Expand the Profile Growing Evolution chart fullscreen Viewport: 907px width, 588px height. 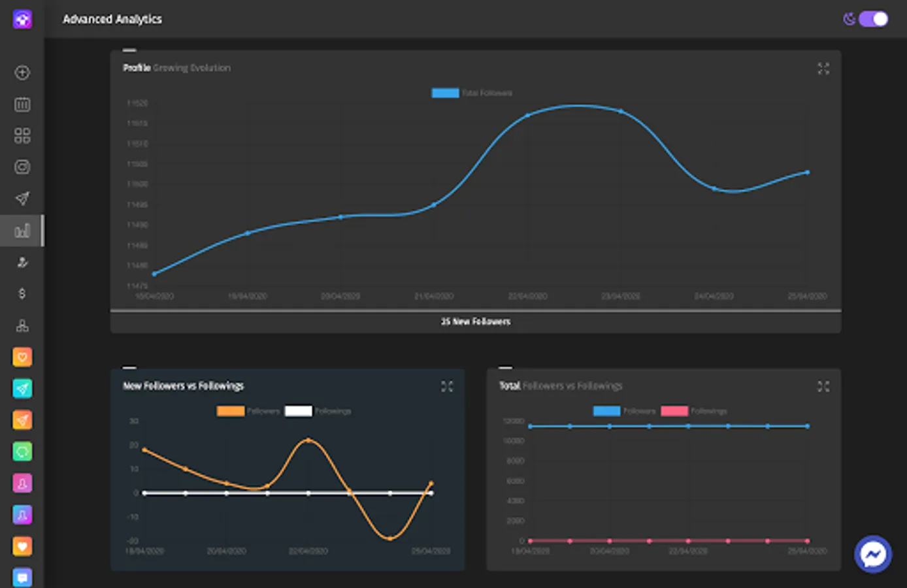coord(823,69)
